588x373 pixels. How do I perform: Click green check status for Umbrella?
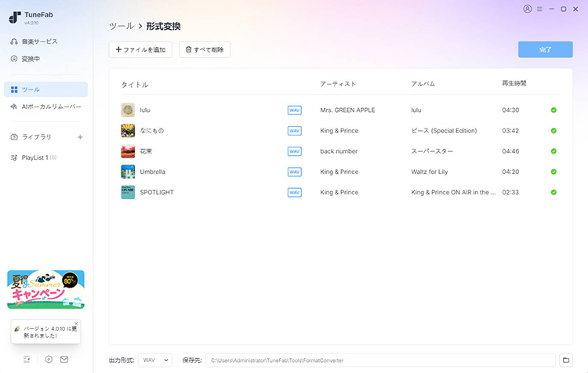coord(554,172)
